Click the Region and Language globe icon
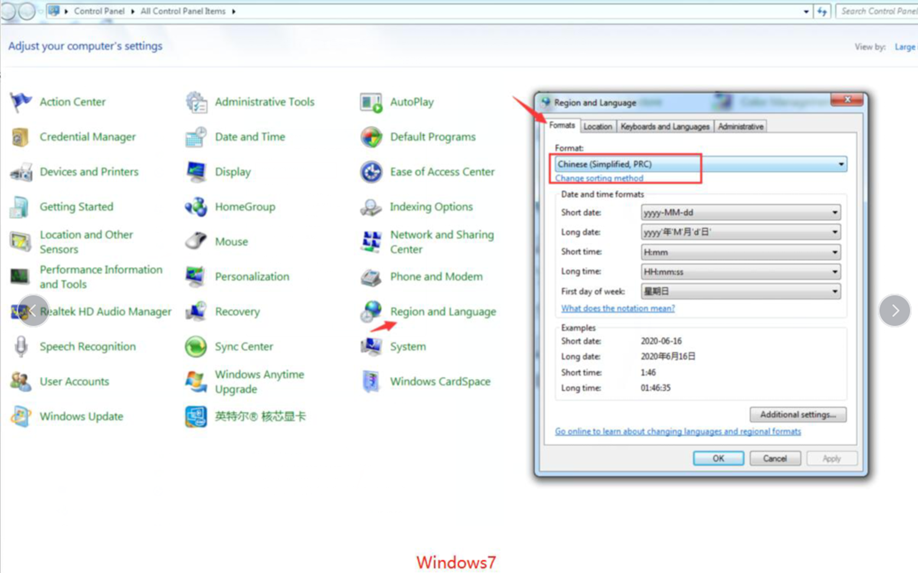The height and width of the screenshot is (573, 918). 371,311
